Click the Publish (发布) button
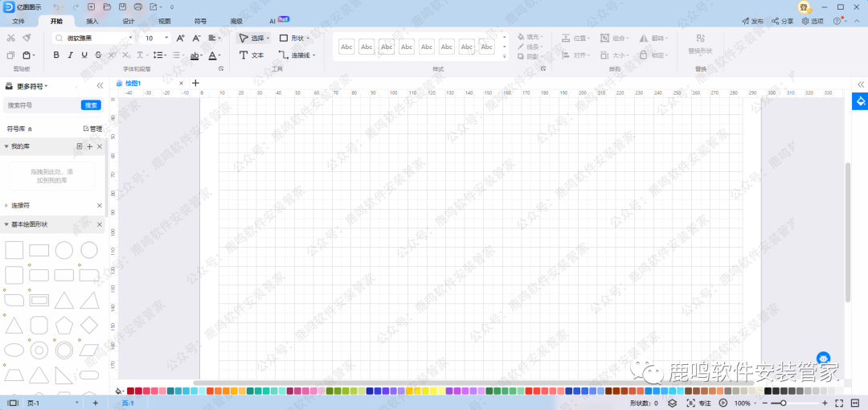868x410 pixels. point(752,21)
